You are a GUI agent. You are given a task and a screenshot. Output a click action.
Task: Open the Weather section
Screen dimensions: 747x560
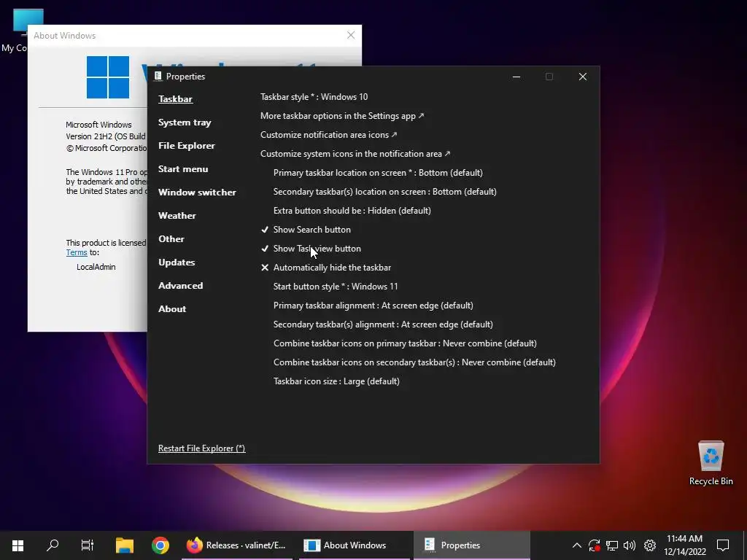click(177, 216)
